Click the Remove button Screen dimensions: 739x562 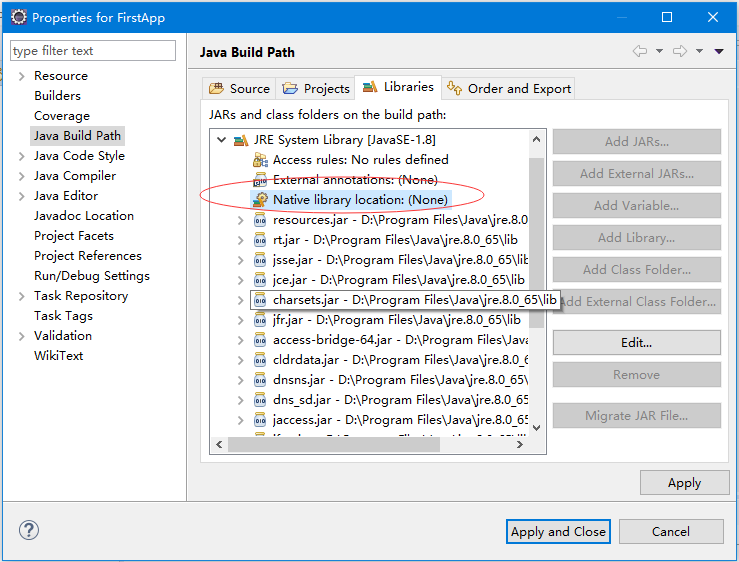[637, 374]
